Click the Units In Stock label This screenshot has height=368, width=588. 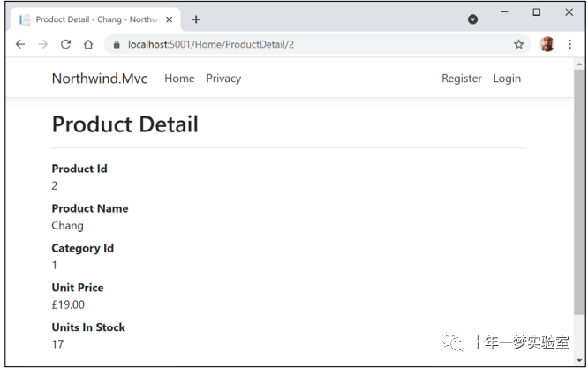(x=88, y=327)
